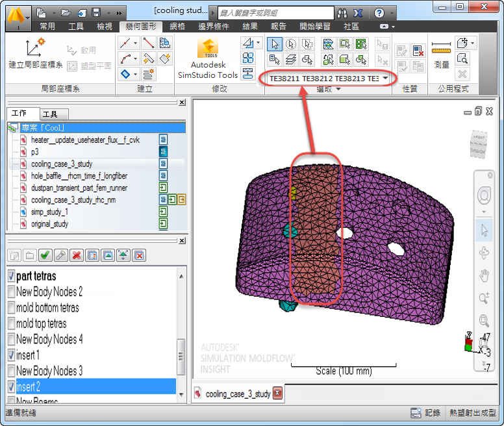Viewport: 504px width, 426px height.
Task: Click the Select by layer icon
Action: (x=291, y=60)
